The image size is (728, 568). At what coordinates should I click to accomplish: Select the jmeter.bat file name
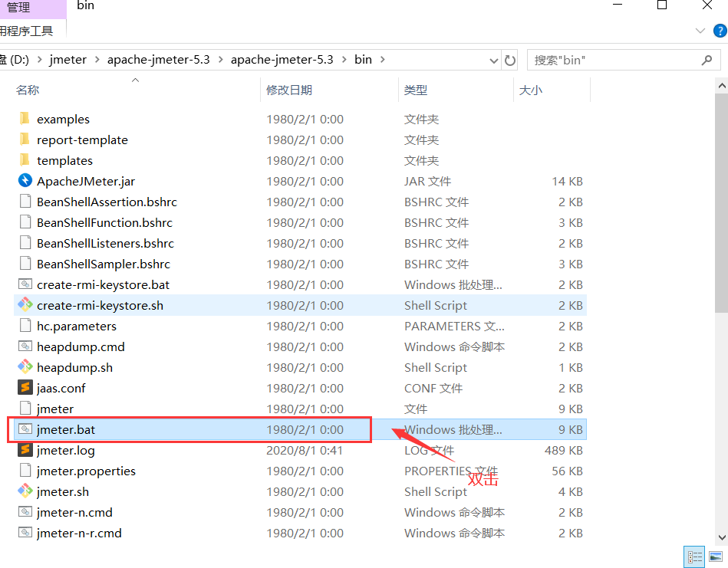click(x=66, y=430)
